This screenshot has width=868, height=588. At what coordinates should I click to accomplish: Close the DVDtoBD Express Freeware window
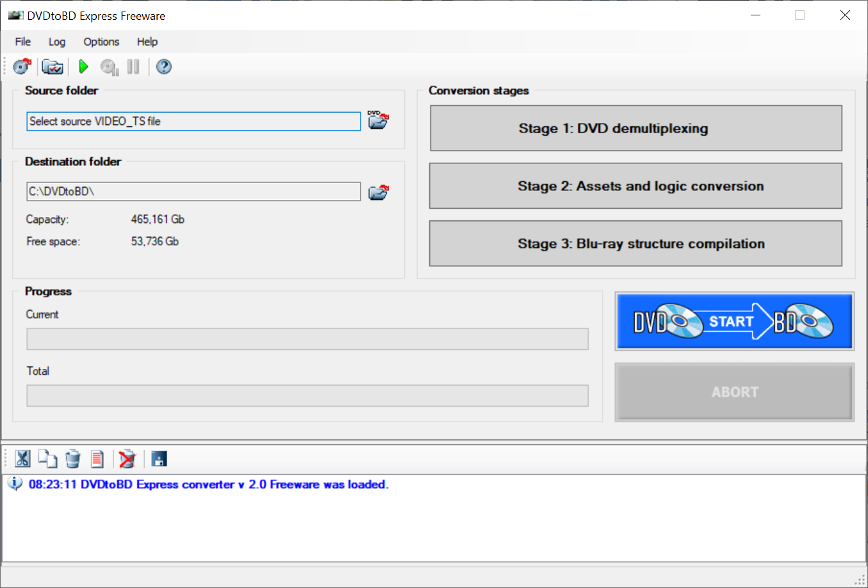845,15
